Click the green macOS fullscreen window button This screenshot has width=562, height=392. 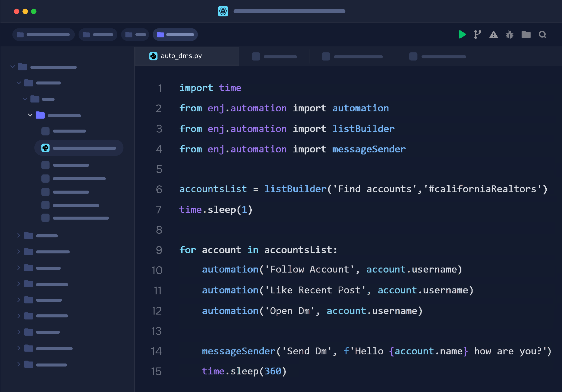34,12
